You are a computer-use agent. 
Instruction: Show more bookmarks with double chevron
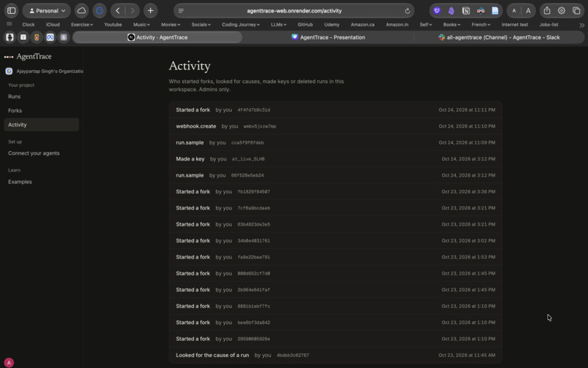[x=581, y=25]
